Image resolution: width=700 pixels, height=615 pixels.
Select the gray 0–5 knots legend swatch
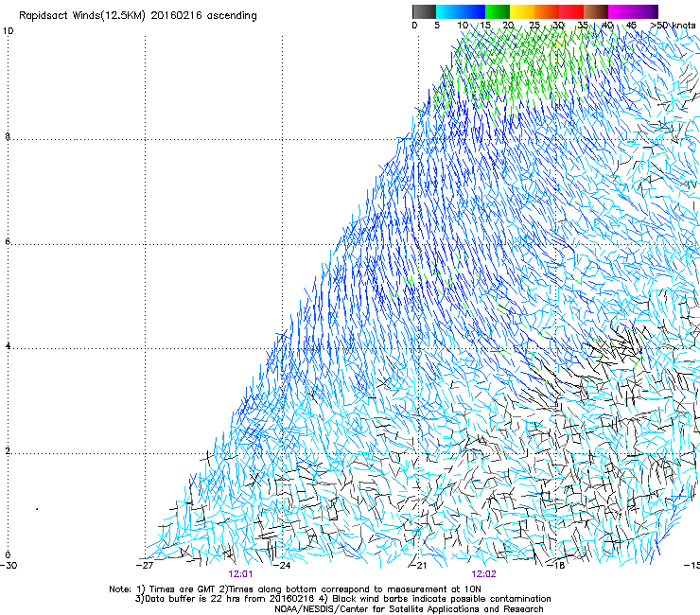pos(425,11)
